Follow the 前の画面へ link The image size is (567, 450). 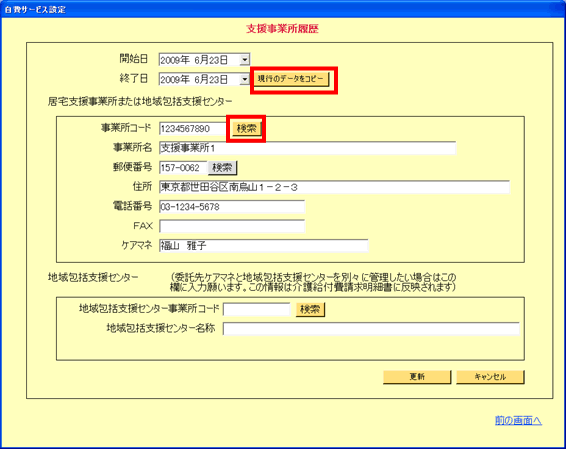(x=518, y=420)
